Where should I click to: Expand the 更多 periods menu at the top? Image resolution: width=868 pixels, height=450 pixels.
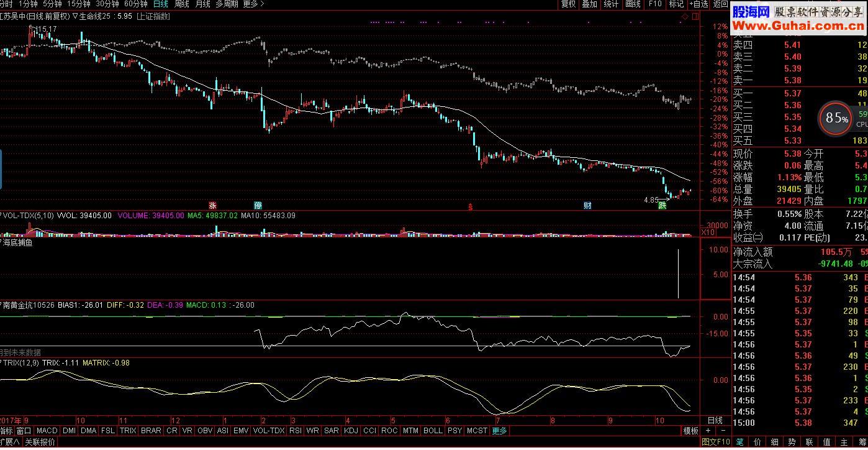(253, 4)
